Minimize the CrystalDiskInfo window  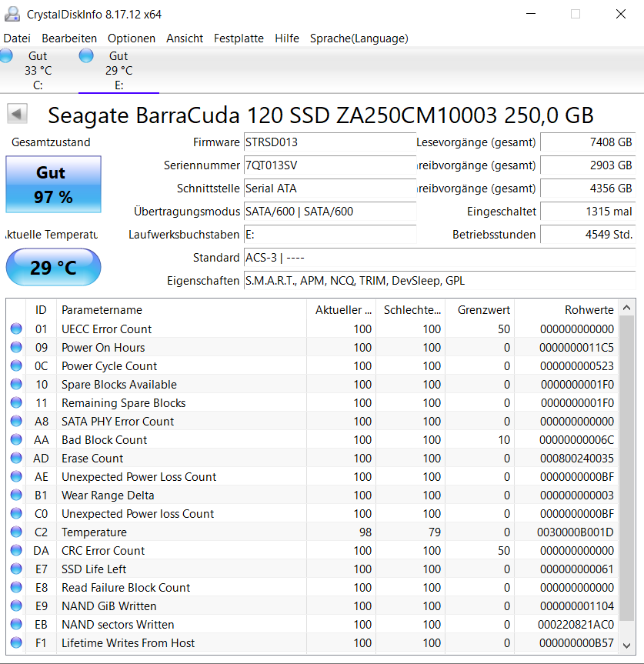pos(531,14)
